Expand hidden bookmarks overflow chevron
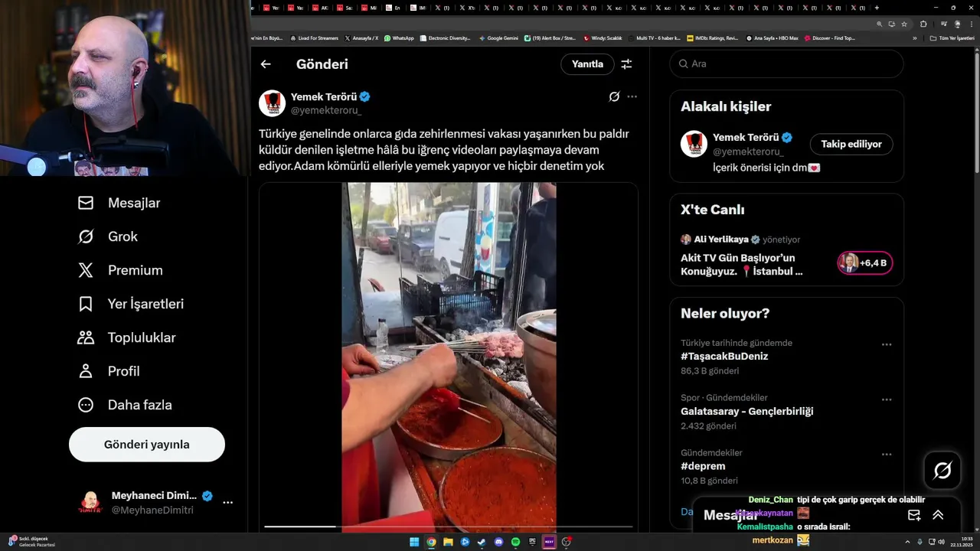 [x=914, y=37]
